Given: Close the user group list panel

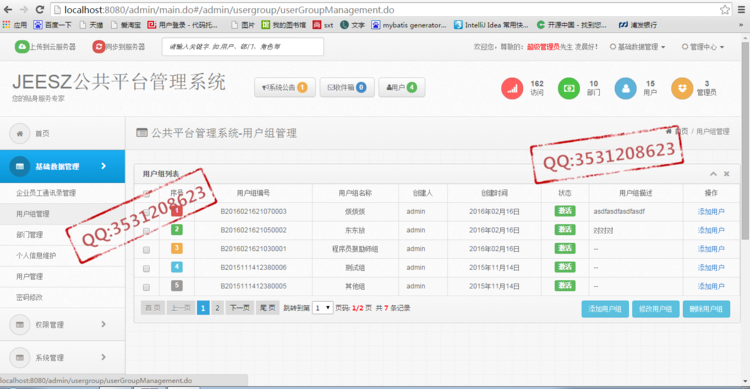Looking at the screenshot, I should point(727,174).
